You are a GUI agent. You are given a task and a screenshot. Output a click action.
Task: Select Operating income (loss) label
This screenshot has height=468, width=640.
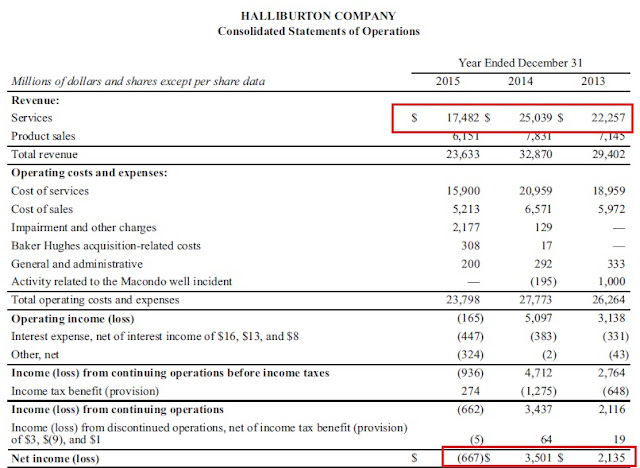(x=73, y=319)
